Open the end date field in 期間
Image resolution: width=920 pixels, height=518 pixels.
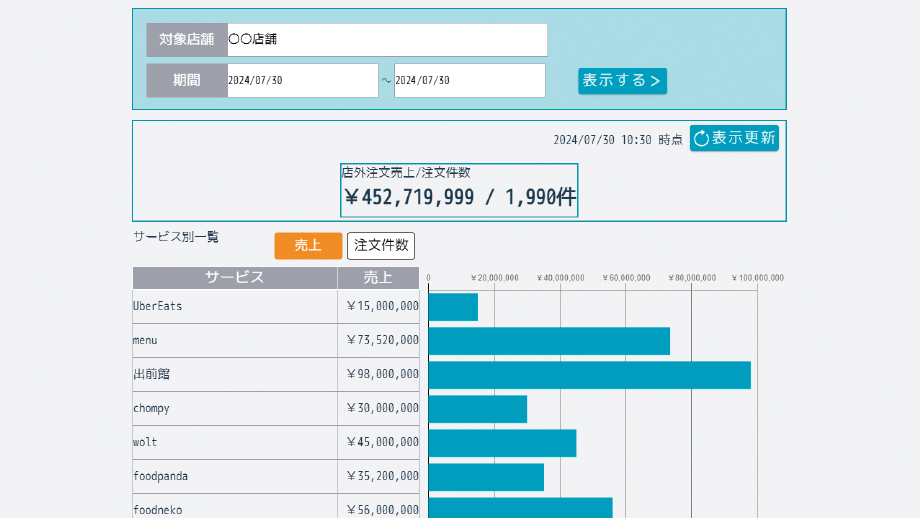[x=469, y=81]
